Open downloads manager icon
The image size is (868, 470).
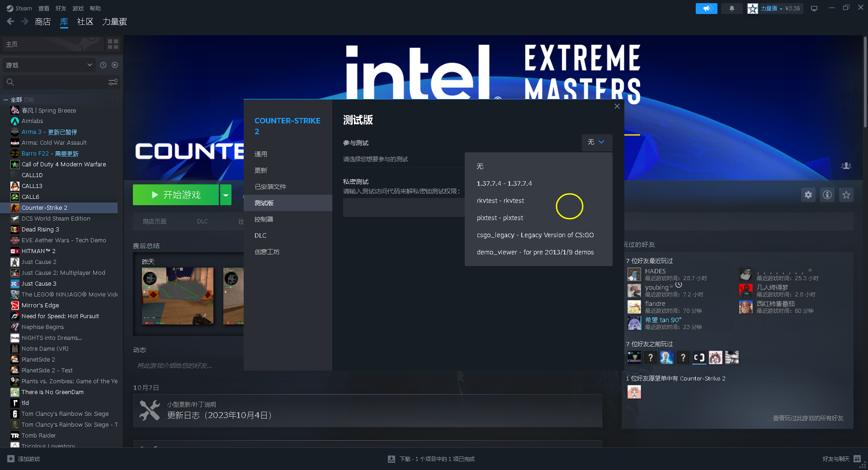(392, 459)
